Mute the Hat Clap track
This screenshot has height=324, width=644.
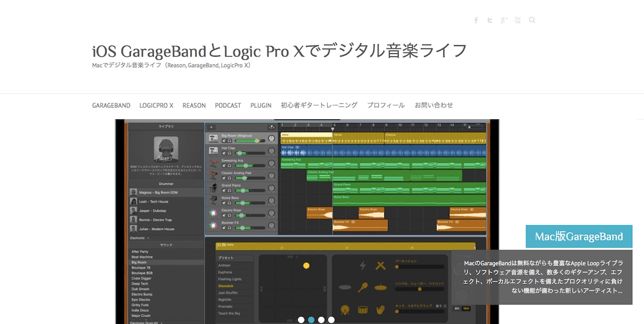[224, 154]
